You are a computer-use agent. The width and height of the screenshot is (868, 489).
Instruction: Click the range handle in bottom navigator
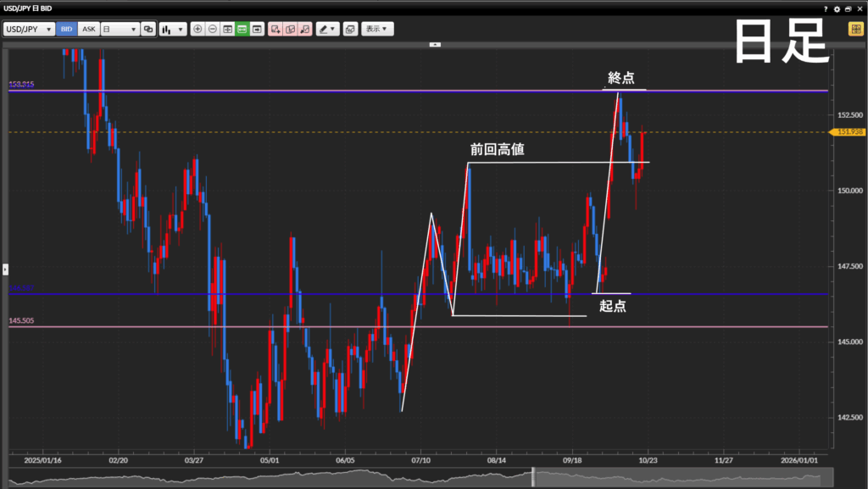click(533, 477)
